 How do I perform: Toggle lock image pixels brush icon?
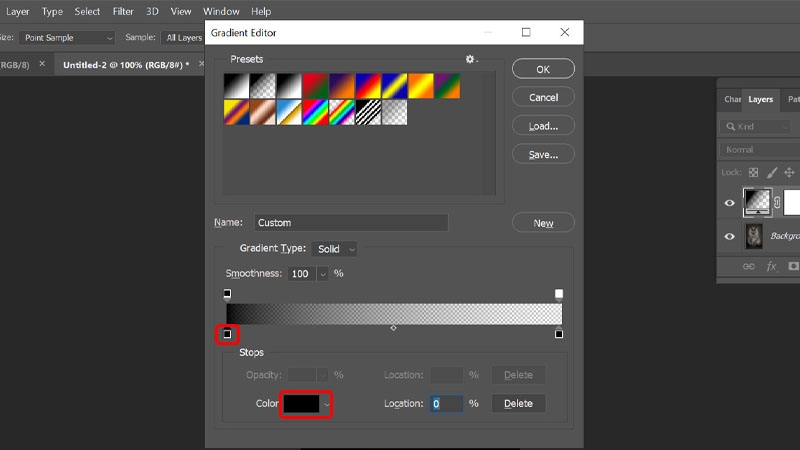pos(771,172)
